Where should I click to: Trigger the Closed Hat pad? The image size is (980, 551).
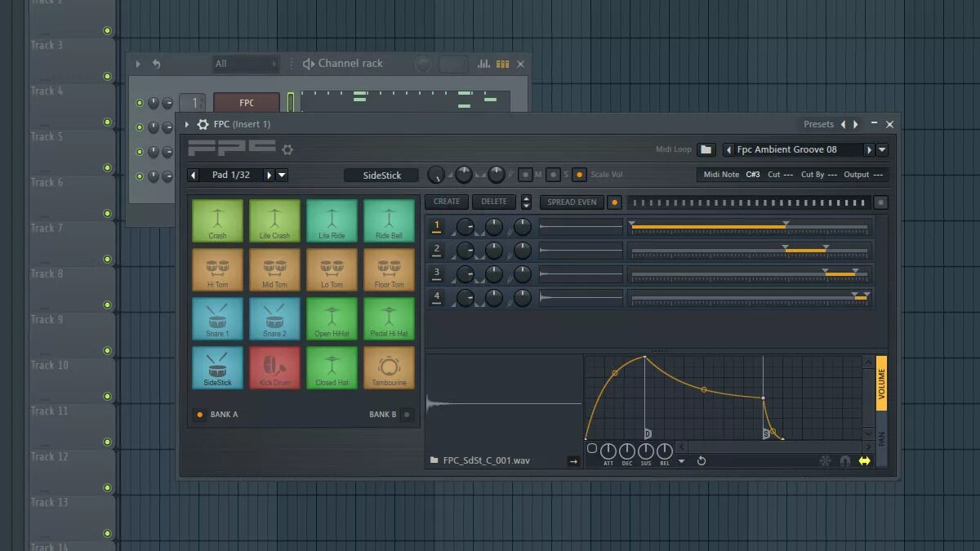[332, 367]
